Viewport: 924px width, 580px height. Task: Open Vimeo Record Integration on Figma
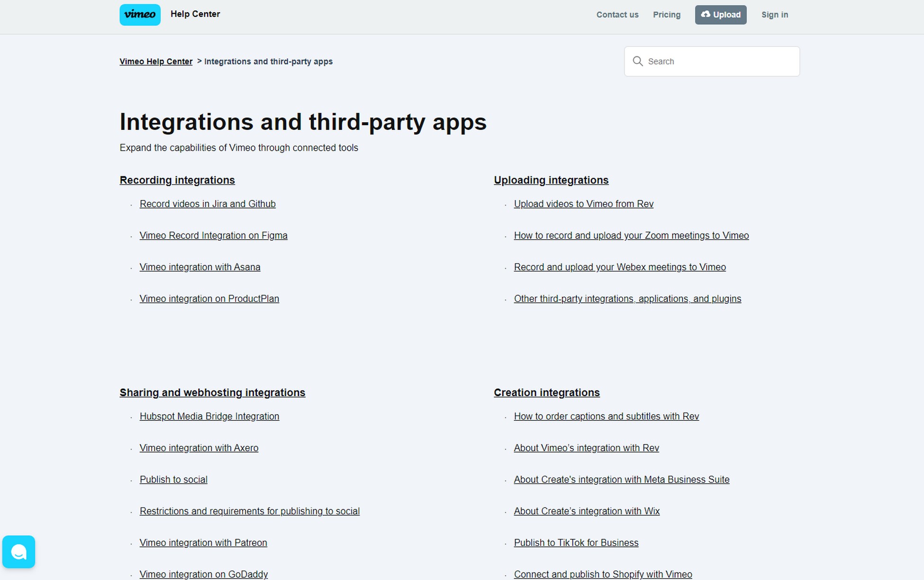coord(213,236)
